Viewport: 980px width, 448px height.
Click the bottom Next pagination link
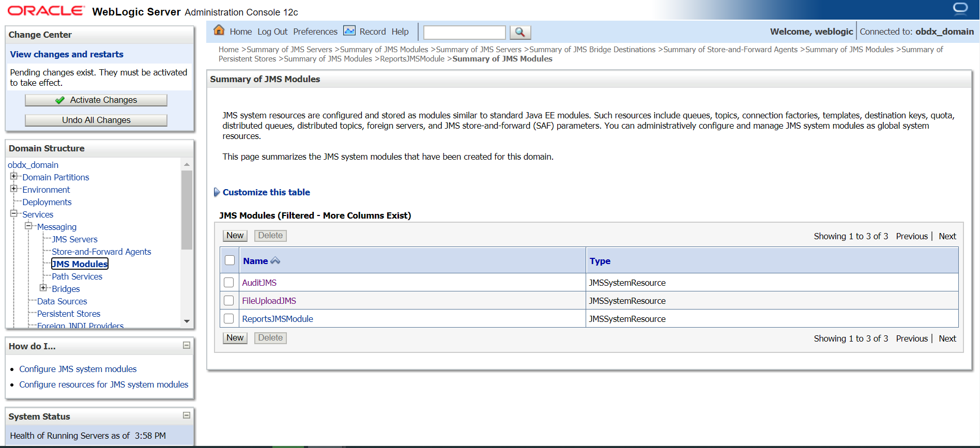[x=947, y=338]
